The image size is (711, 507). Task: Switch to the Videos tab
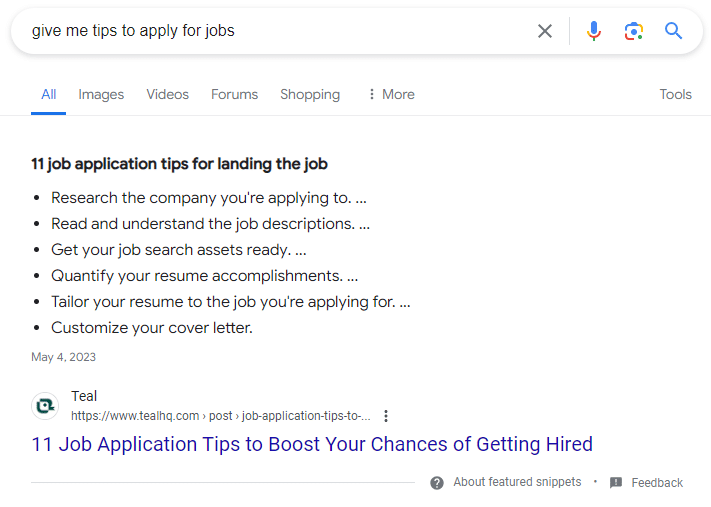(167, 94)
